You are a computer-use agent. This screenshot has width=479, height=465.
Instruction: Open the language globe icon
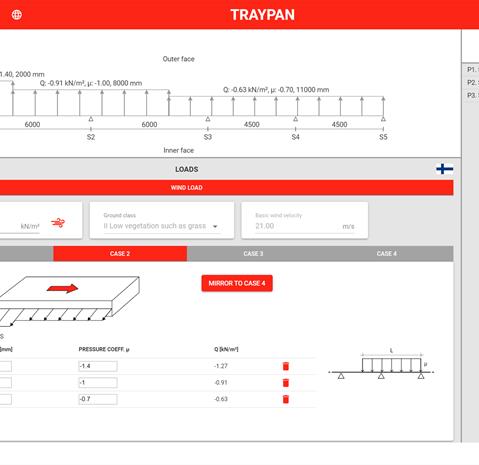(17, 15)
